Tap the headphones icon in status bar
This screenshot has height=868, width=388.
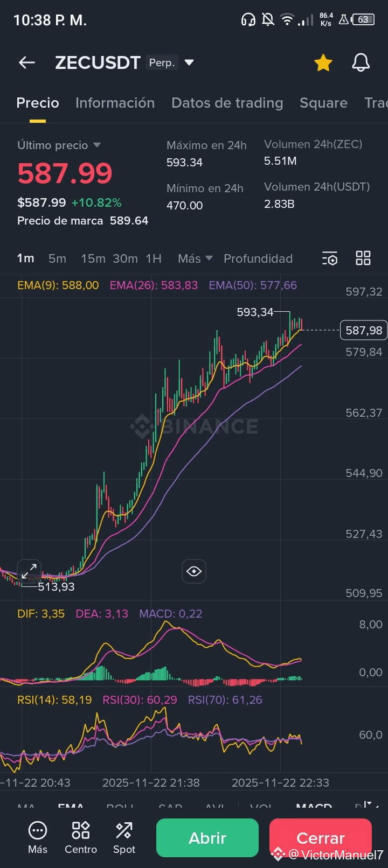(x=248, y=20)
